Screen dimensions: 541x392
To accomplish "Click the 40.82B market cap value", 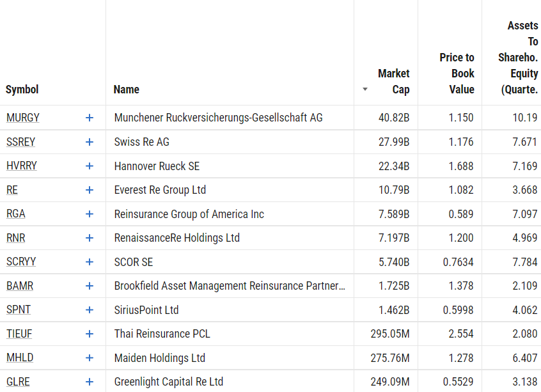I will [394, 118].
